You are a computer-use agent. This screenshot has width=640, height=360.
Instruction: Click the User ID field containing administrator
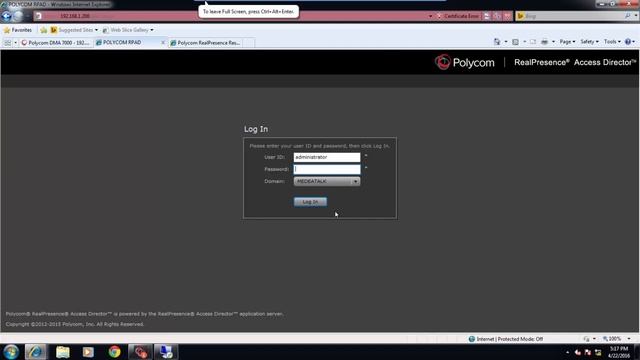pyautogui.click(x=327, y=157)
